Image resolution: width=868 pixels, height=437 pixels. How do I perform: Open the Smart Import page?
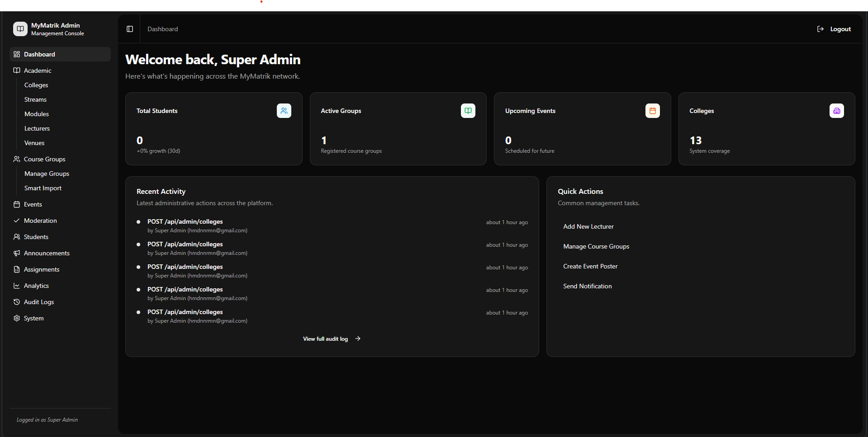point(43,188)
